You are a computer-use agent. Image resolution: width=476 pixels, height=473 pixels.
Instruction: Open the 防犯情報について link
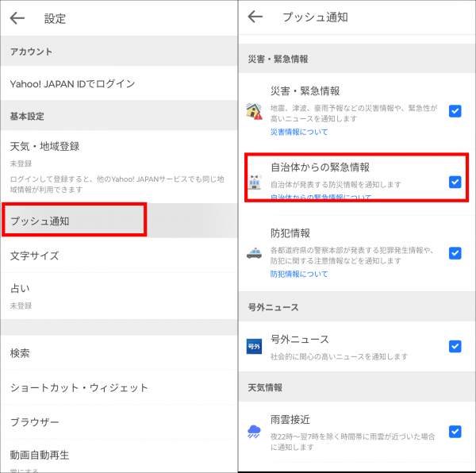pos(299,274)
